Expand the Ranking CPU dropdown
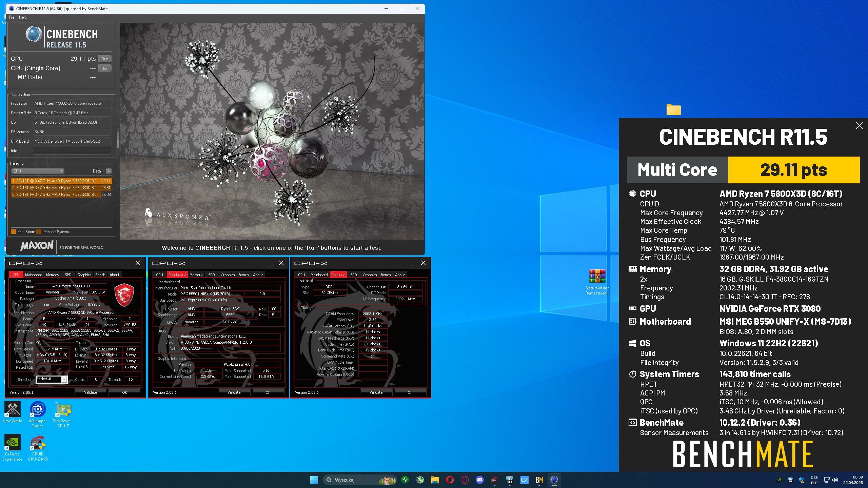Viewport: 868px width, 488px height. [38, 171]
